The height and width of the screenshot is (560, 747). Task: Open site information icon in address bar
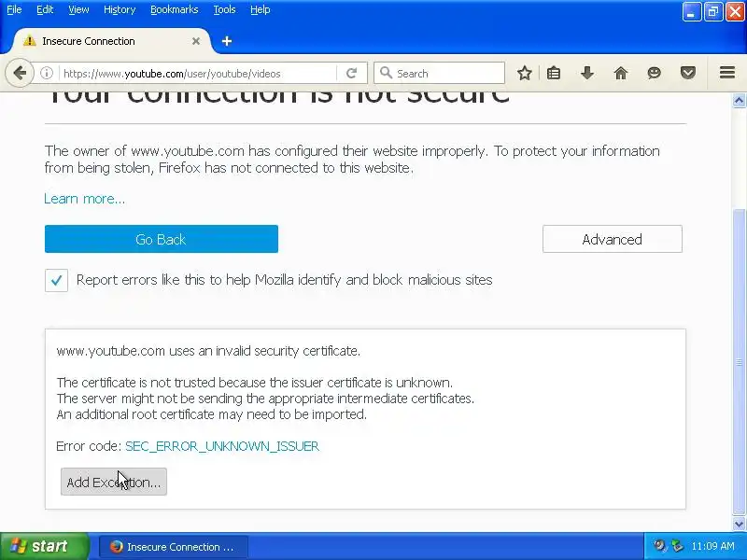pos(46,74)
